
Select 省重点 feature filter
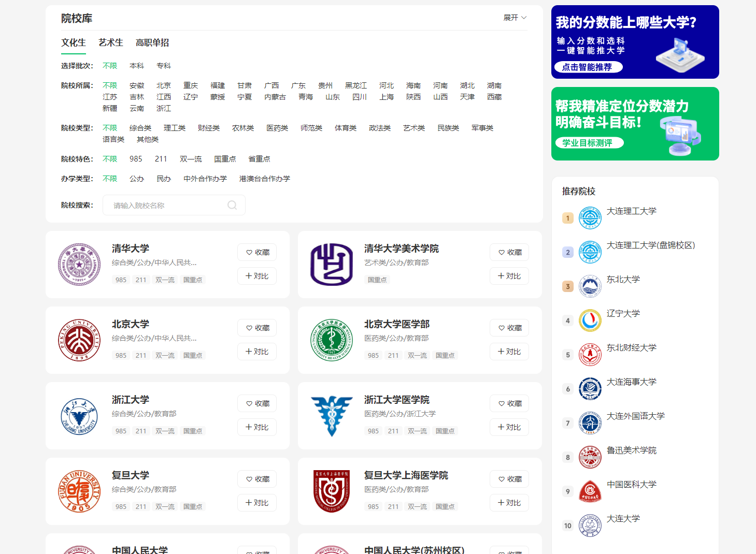[259, 159]
